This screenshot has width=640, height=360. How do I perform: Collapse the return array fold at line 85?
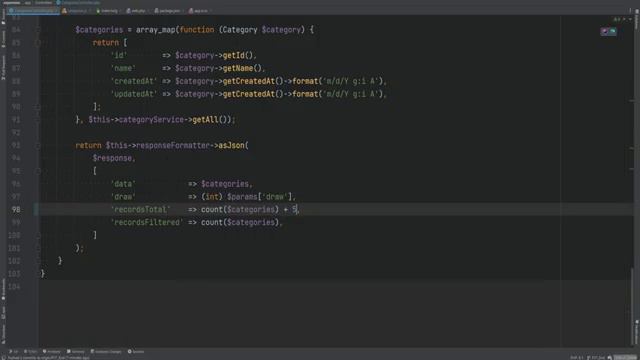pos(37,42)
